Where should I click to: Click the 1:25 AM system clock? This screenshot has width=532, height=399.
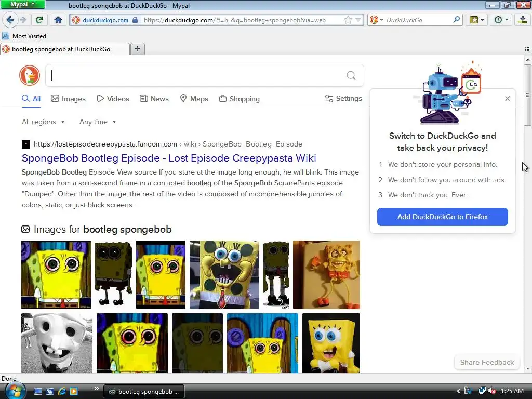coord(512,391)
